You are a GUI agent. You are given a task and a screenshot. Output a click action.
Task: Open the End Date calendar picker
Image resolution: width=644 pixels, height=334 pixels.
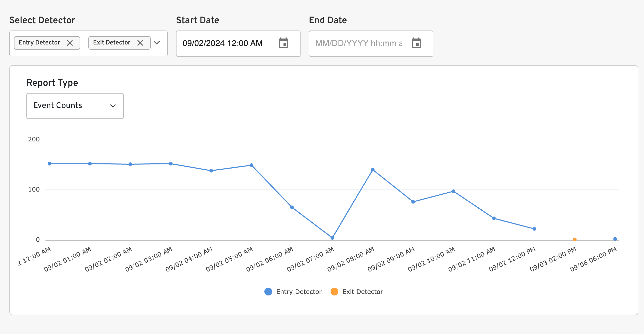[416, 43]
